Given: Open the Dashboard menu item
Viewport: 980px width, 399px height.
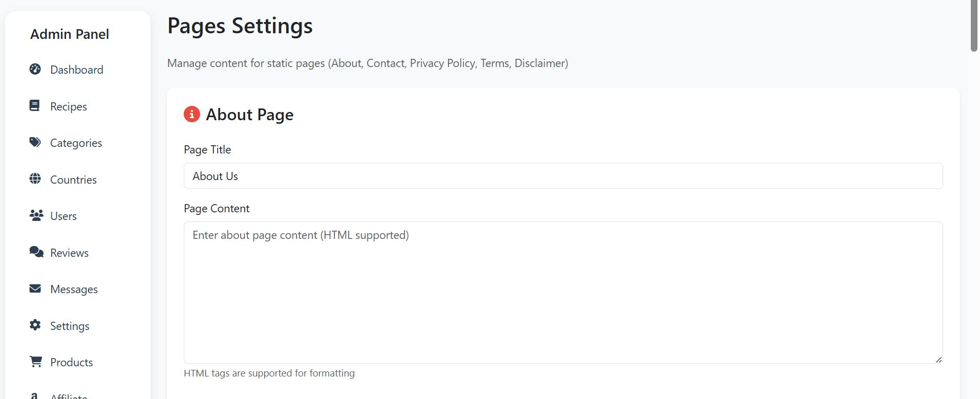Looking at the screenshot, I should coord(77,70).
